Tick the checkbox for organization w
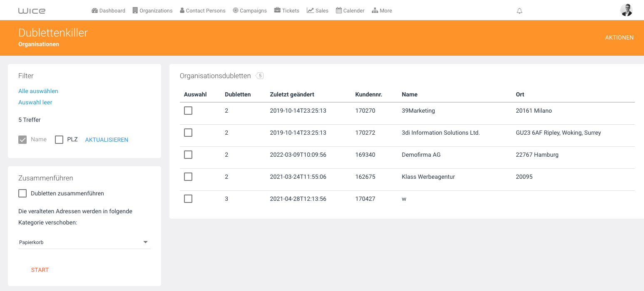644x291 pixels. click(x=188, y=199)
